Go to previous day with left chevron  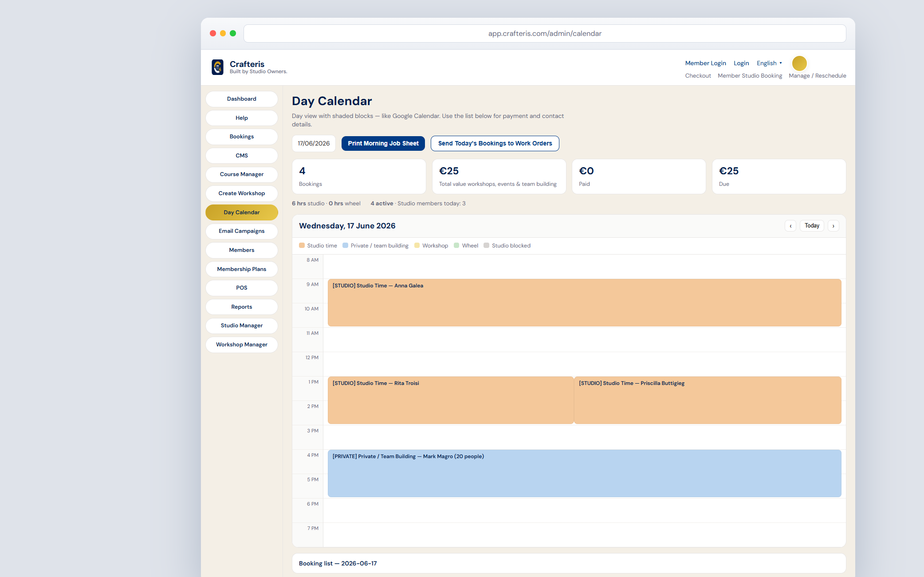790,226
